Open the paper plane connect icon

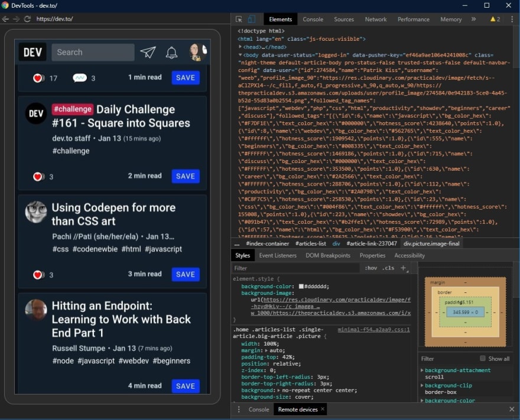pyautogui.click(x=148, y=52)
